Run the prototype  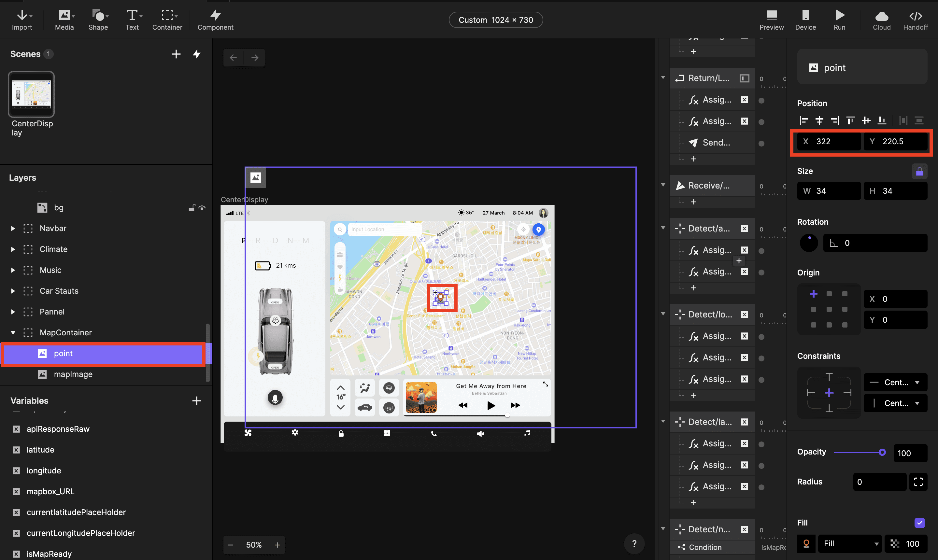840,20
